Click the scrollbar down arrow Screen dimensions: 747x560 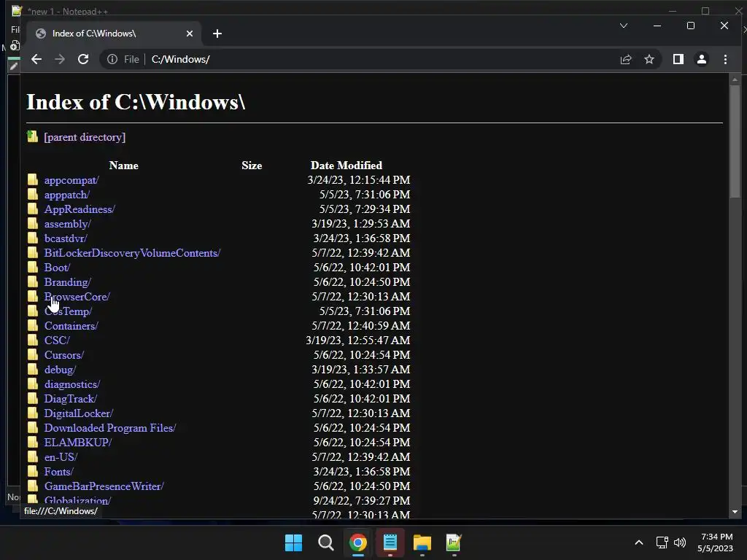[x=735, y=512]
